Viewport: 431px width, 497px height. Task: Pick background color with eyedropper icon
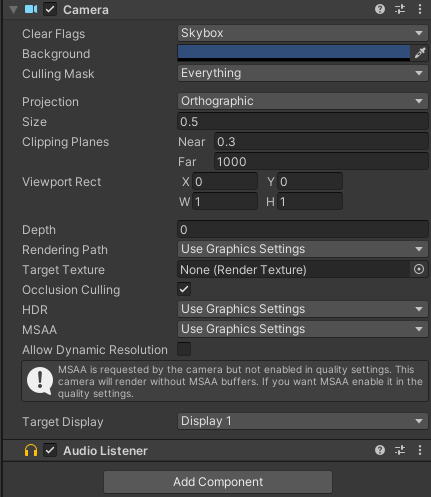pyautogui.click(x=420, y=53)
